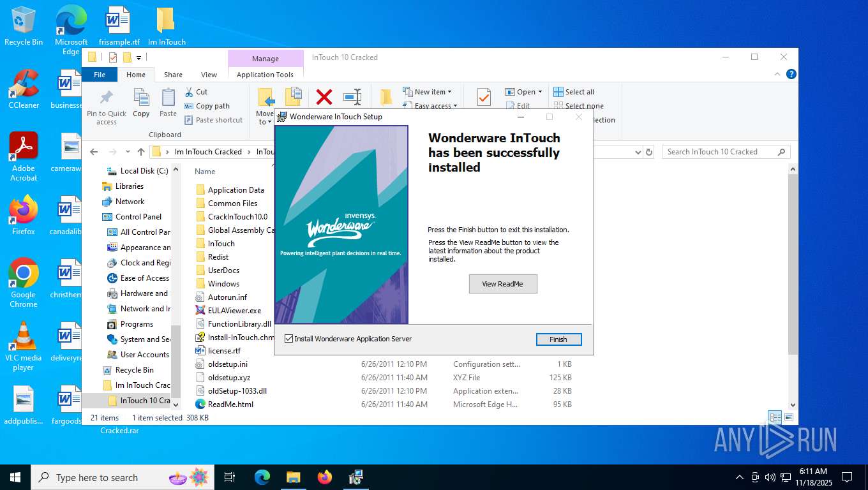
Task: Open Windows Start menu
Action: [x=15, y=477]
